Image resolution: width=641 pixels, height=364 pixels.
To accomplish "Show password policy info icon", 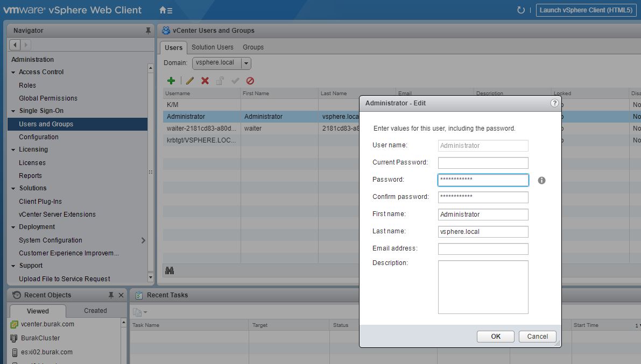I will (541, 180).
